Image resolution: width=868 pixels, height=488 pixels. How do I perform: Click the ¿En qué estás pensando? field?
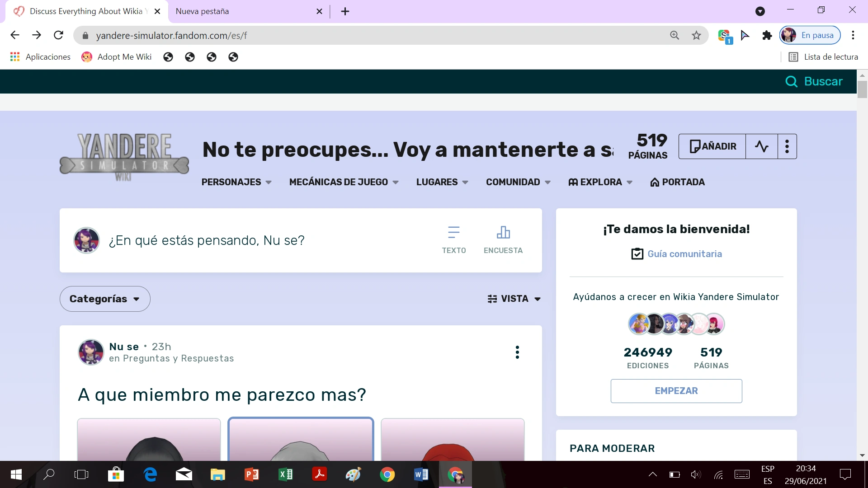coord(206,240)
